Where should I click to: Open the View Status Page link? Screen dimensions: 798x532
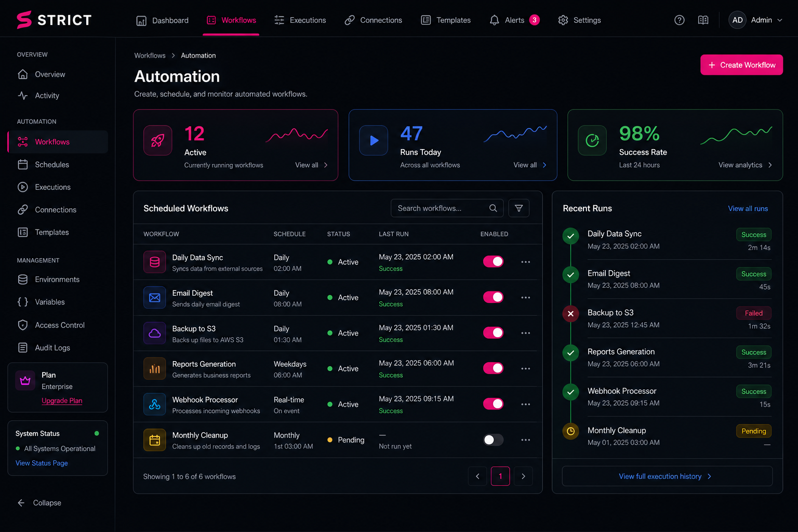[42, 463]
